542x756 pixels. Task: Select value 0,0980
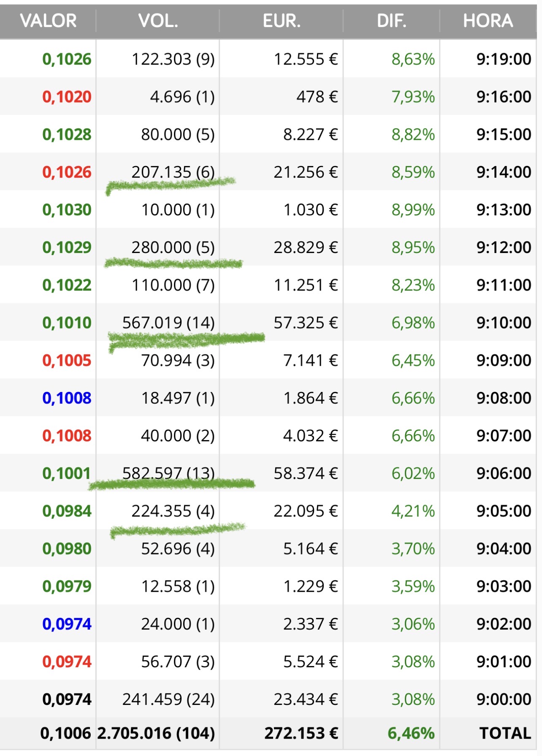click(67, 549)
